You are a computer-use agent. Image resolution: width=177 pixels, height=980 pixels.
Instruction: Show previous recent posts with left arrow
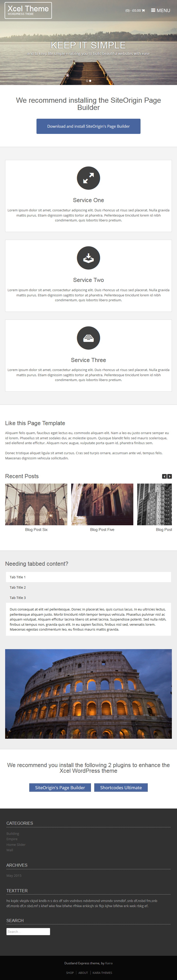(x=164, y=476)
